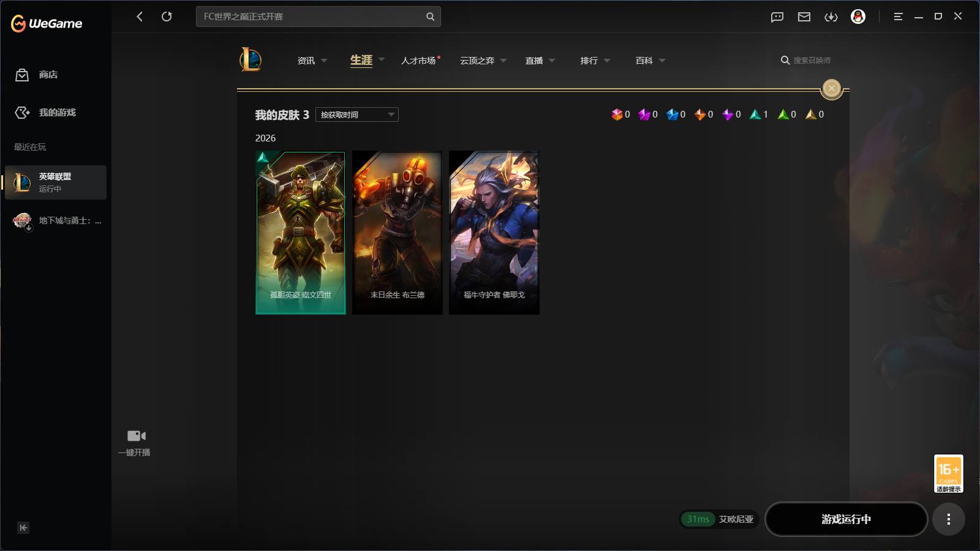The image size is (980, 551).
Task: Open the mail inbox icon
Action: [804, 17]
